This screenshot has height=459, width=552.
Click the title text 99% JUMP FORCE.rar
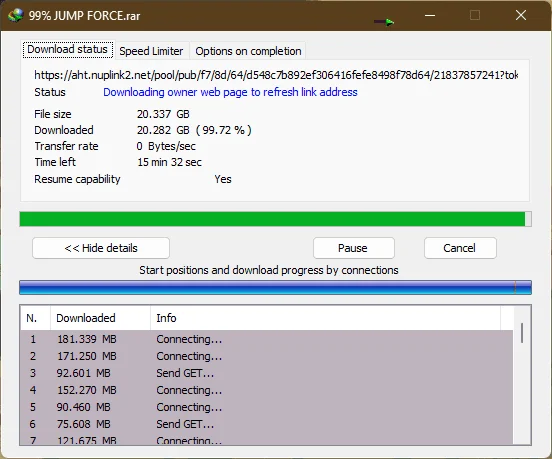[84, 16]
